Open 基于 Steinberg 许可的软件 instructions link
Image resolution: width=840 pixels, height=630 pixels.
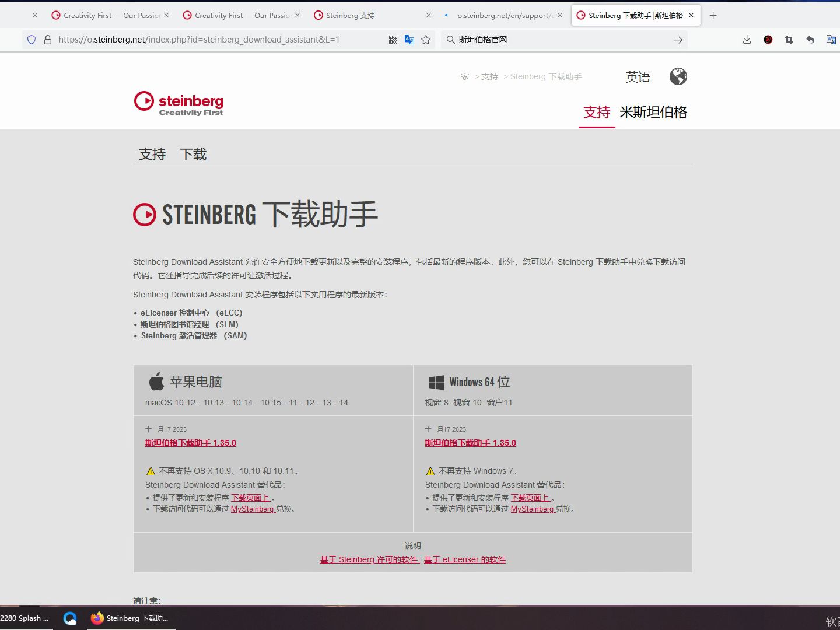(369, 559)
